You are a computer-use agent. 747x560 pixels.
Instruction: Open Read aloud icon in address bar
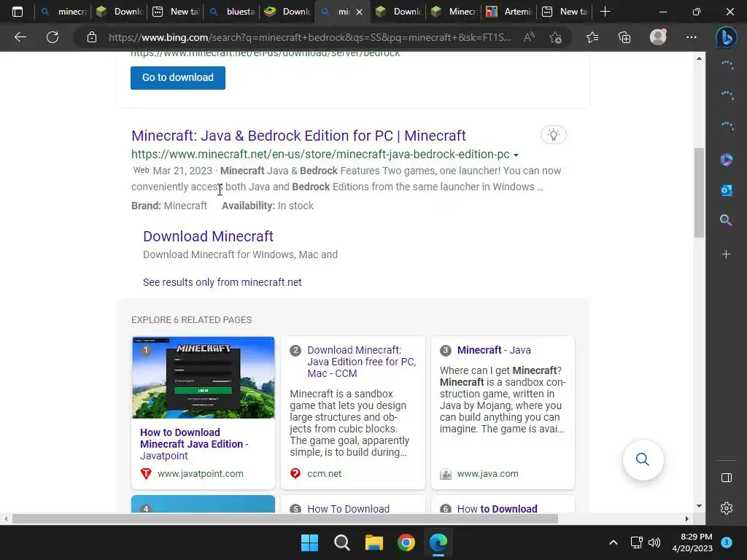(529, 37)
